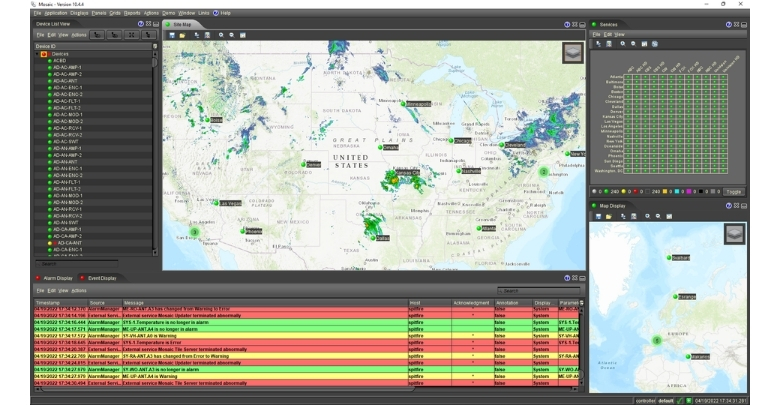
Task: Click zoom in icon in Services panel toolbar
Action: (624, 44)
